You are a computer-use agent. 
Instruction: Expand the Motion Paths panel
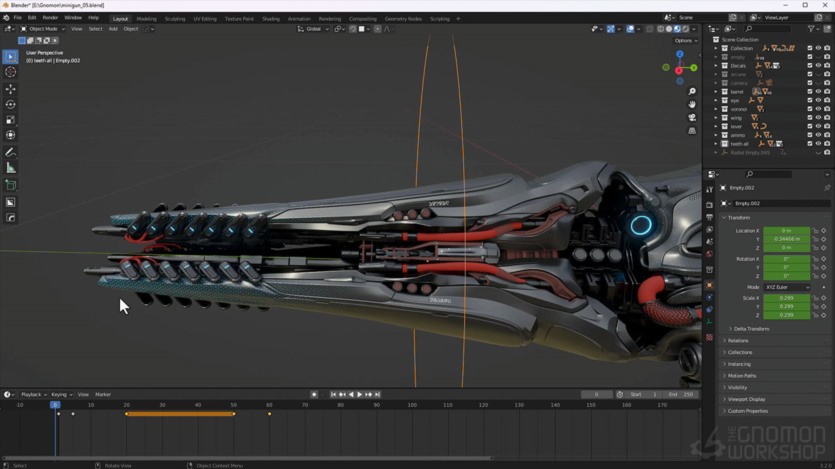741,376
